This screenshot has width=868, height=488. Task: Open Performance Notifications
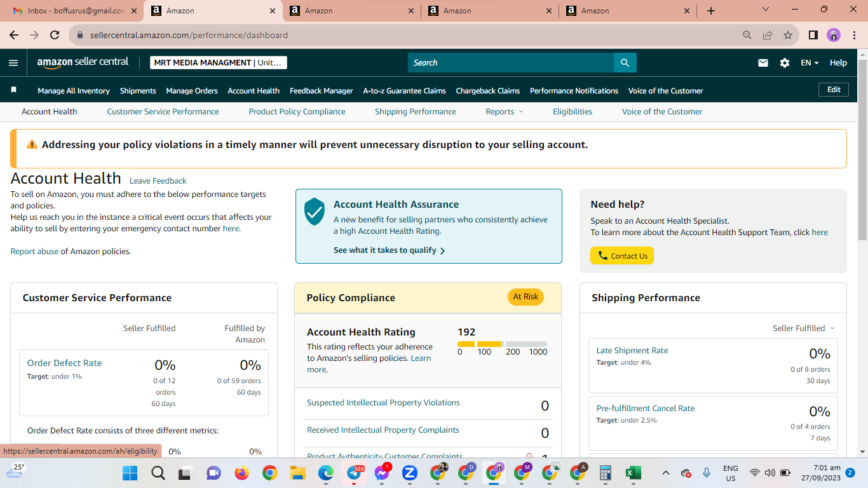tap(574, 91)
